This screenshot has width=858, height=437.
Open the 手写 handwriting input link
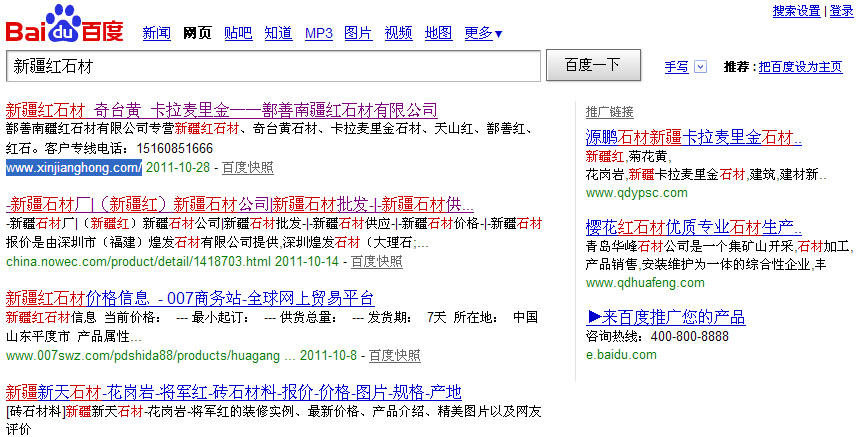(676, 67)
